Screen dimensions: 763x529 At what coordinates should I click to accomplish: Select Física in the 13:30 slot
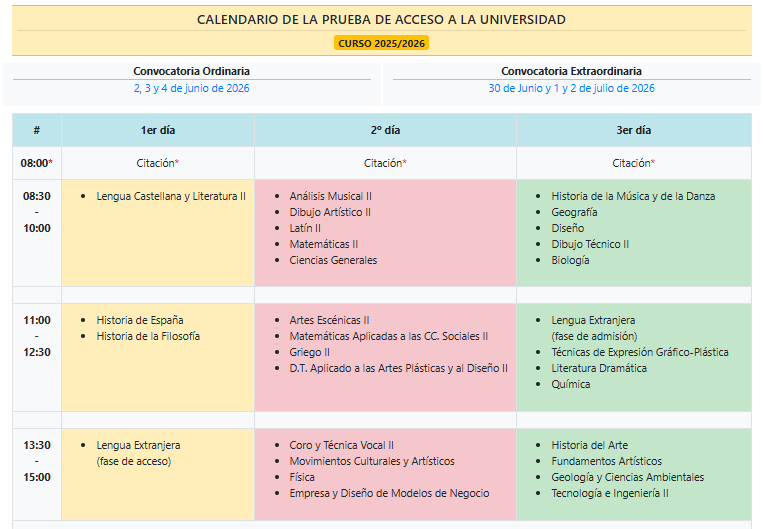(x=302, y=477)
